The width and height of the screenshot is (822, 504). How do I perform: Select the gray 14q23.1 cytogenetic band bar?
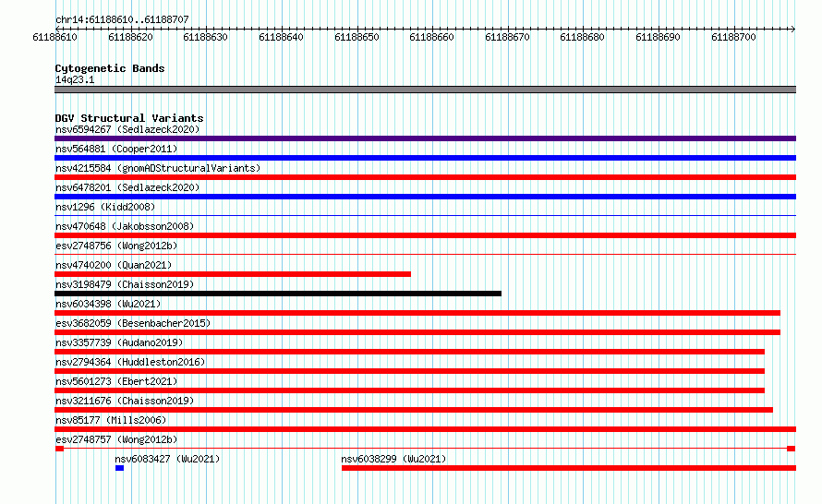(425, 90)
